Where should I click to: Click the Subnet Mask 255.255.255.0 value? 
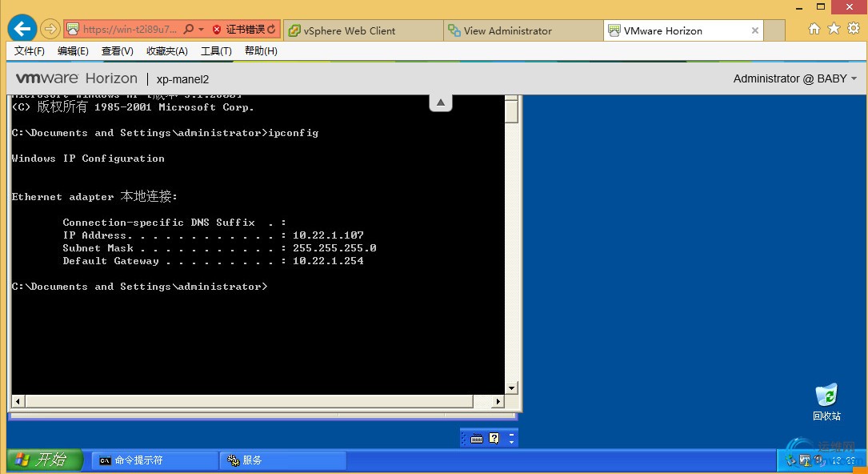[x=334, y=248]
